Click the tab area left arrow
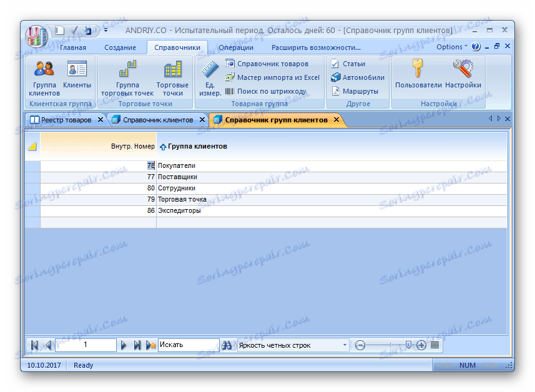This screenshot has width=535, height=392. coord(490,119)
